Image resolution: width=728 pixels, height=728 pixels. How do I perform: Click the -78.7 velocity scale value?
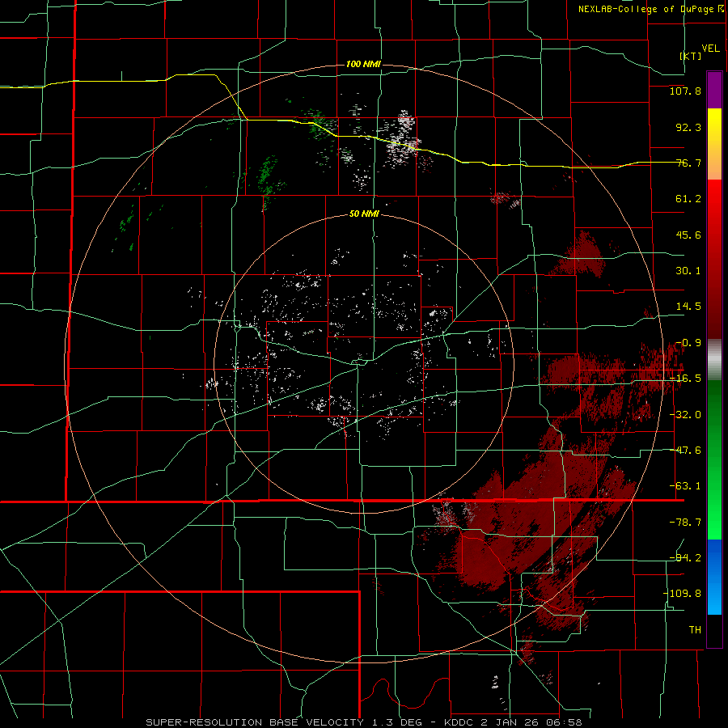[x=685, y=523]
